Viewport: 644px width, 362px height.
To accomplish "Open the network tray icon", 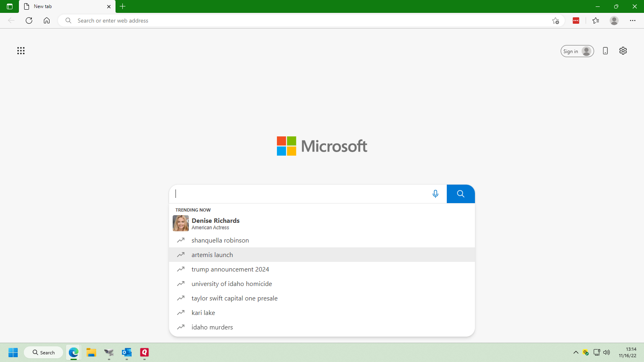I will coord(597,352).
